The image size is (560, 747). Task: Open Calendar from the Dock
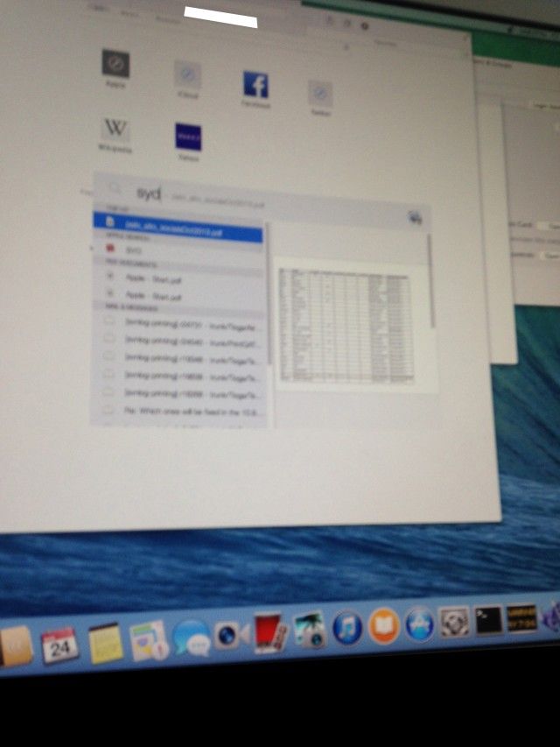(x=59, y=645)
